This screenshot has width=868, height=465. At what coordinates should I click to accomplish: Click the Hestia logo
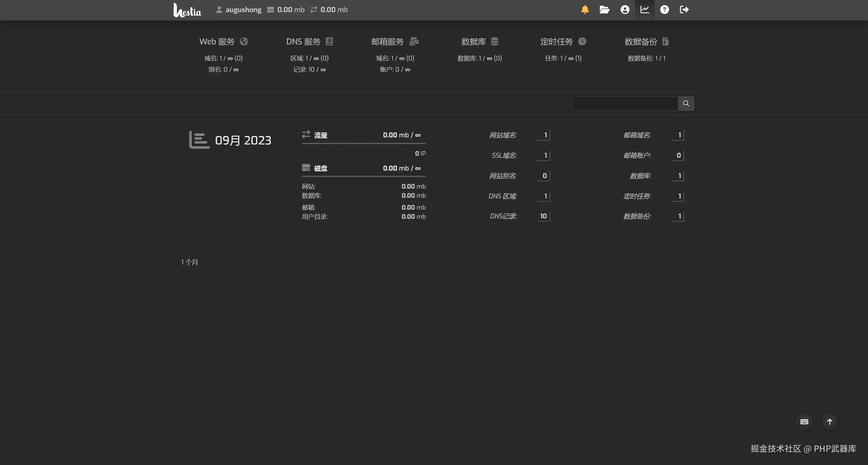(187, 10)
